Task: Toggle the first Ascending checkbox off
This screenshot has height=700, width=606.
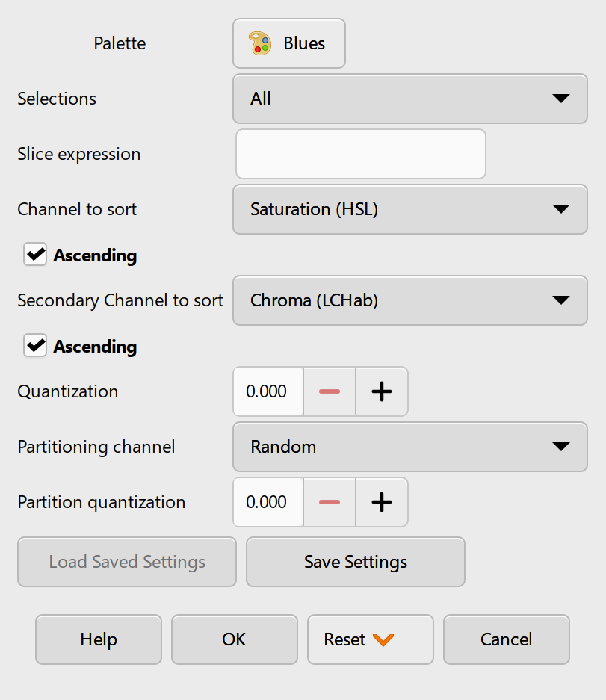Action: pyautogui.click(x=34, y=255)
